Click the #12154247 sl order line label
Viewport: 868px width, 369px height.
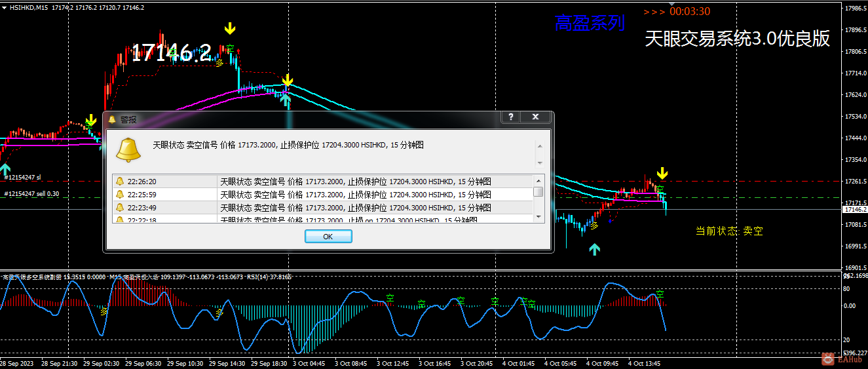(x=23, y=177)
